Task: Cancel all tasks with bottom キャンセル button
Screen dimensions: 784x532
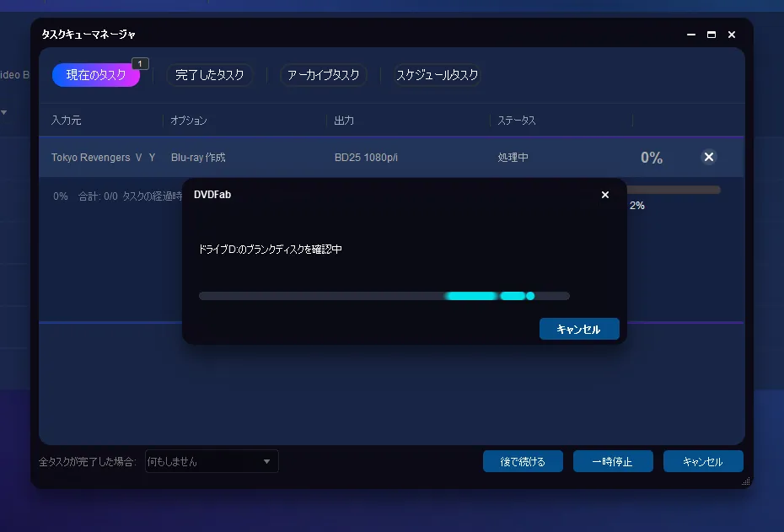Action: [703, 461]
